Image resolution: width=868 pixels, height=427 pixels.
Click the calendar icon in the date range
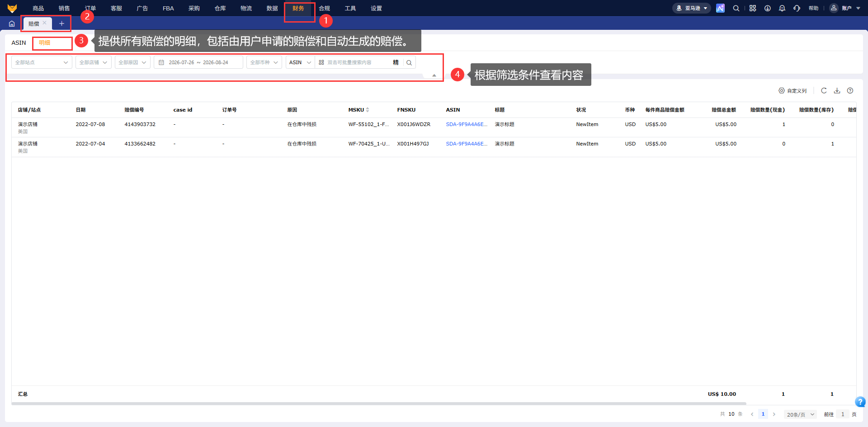coord(161,62)
